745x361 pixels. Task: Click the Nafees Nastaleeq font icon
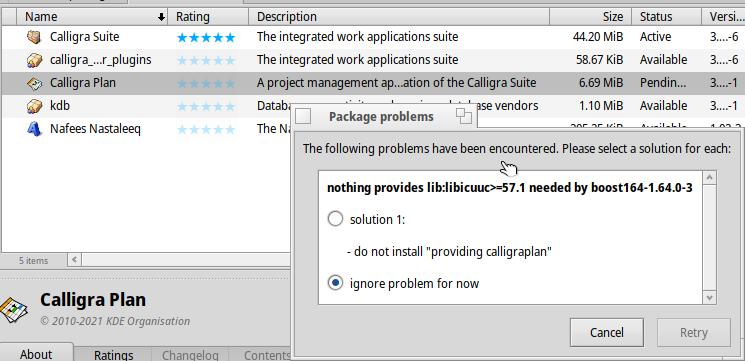34,128
